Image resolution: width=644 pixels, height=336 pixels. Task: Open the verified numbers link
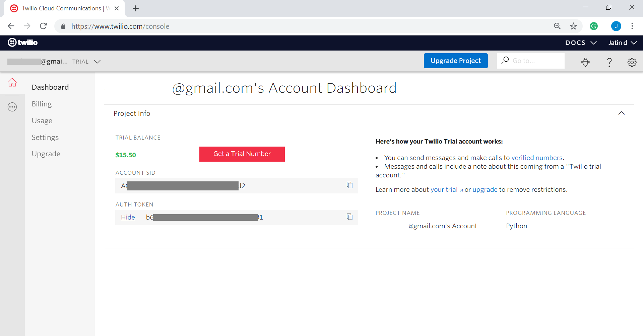pyautogui.click(x=537, y=158)
